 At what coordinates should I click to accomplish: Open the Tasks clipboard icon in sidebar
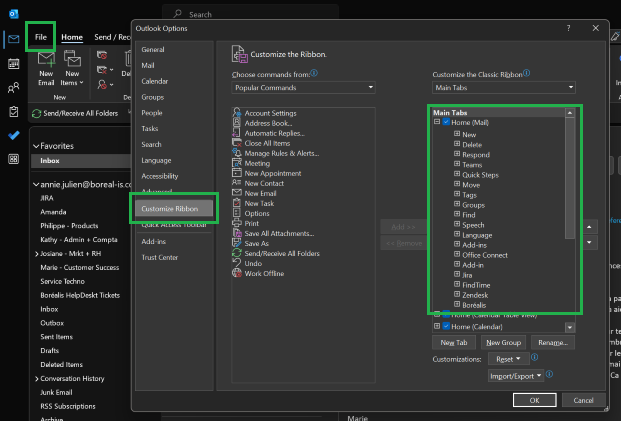click(13, 112)
